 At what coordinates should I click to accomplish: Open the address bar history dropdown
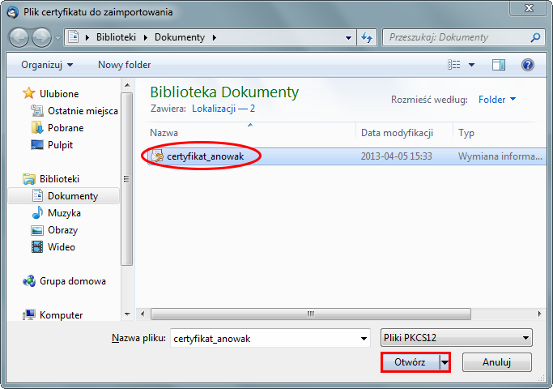(348, 38)
